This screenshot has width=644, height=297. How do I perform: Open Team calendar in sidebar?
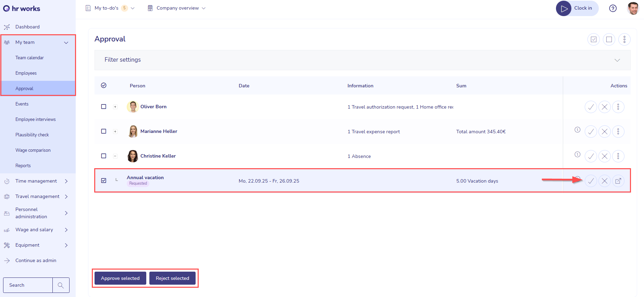coord(29,58)
